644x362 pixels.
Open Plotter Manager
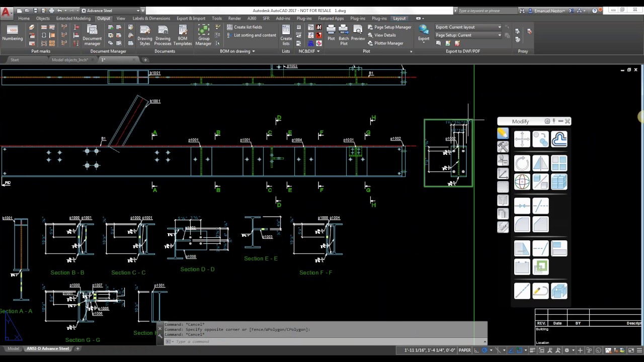385,43
